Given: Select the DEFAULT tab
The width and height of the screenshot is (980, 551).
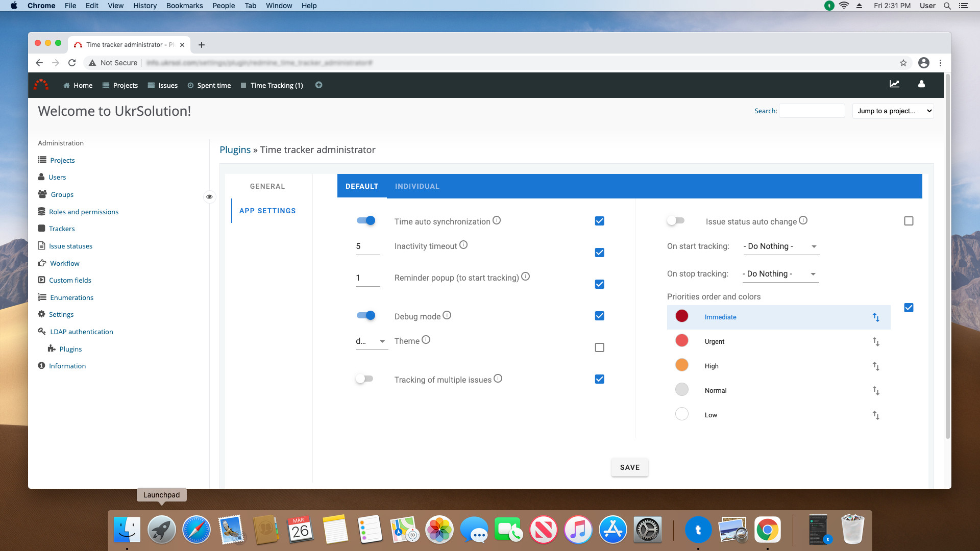Looking at the screenshot, I should [x=362, y=186].
